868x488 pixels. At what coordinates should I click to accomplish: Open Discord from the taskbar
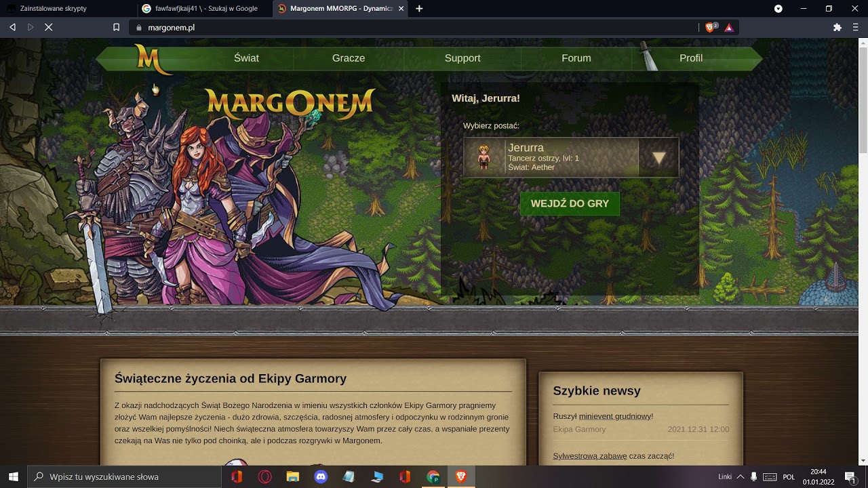click(321, 476)
